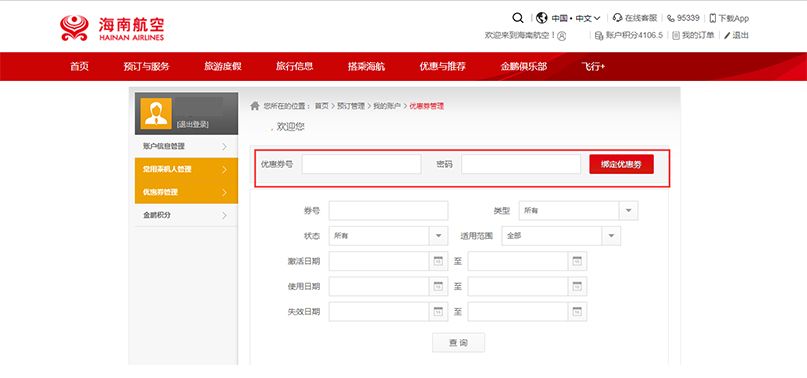Viewport: 807px width, 378px height.
Task: Click the 查询 search button
Action: (x=458, y=342)
